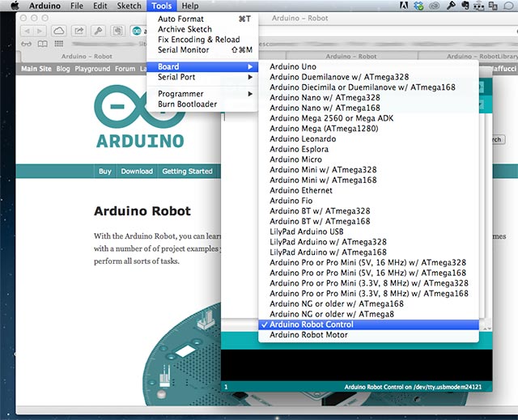Open the Serial Monitor menu item
Screen dimensions: 518x420
(202, 49)
